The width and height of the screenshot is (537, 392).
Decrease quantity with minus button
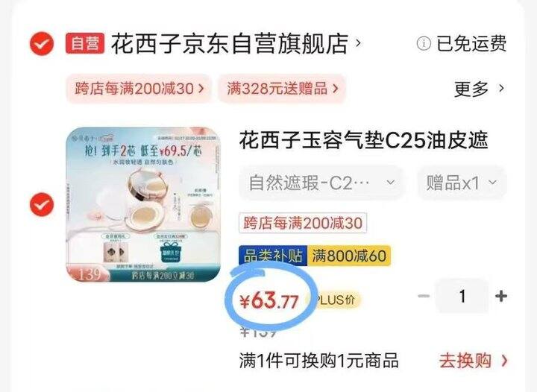[424, 296]
